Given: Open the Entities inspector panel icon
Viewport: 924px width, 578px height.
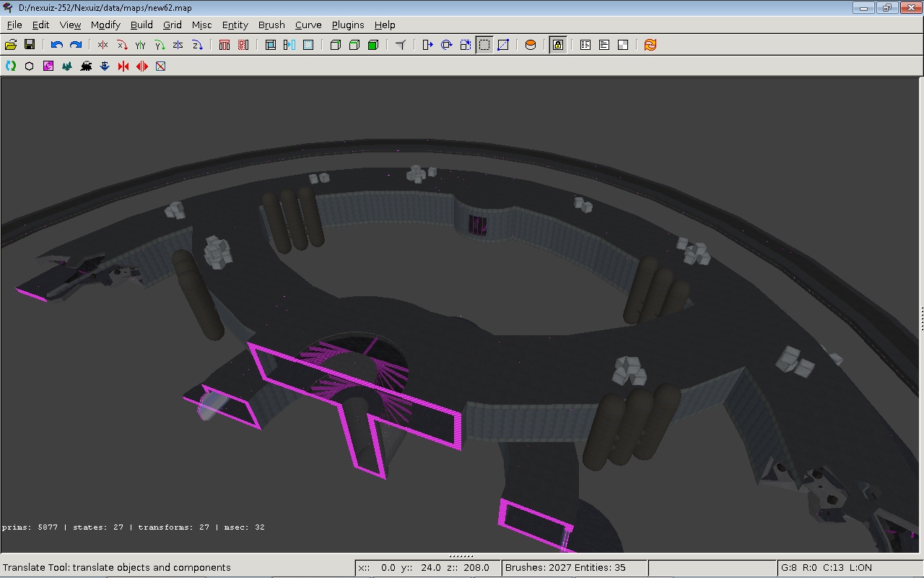Looking at the screenshot, I should (x=585, y=45).
